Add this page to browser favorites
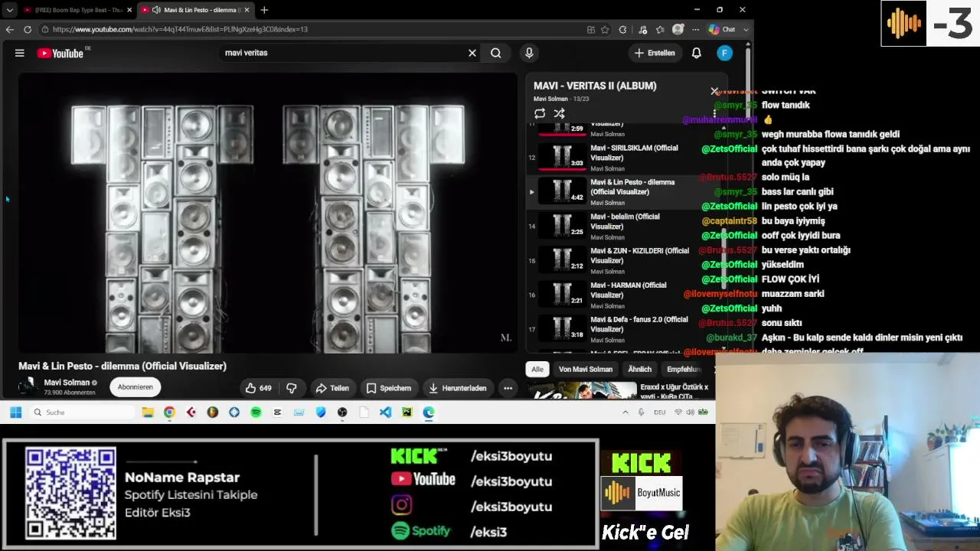 pos(605,29)
